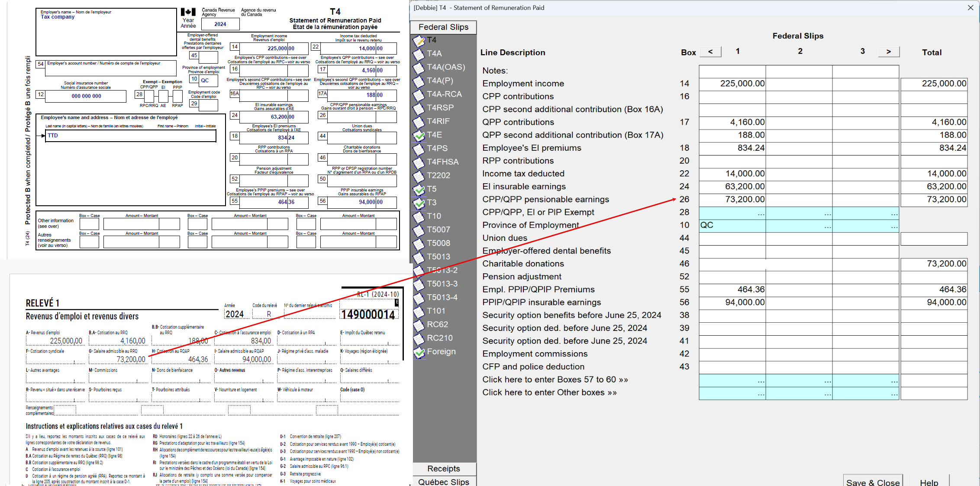Click the checked T3 slip icon

tap(419, 203)
